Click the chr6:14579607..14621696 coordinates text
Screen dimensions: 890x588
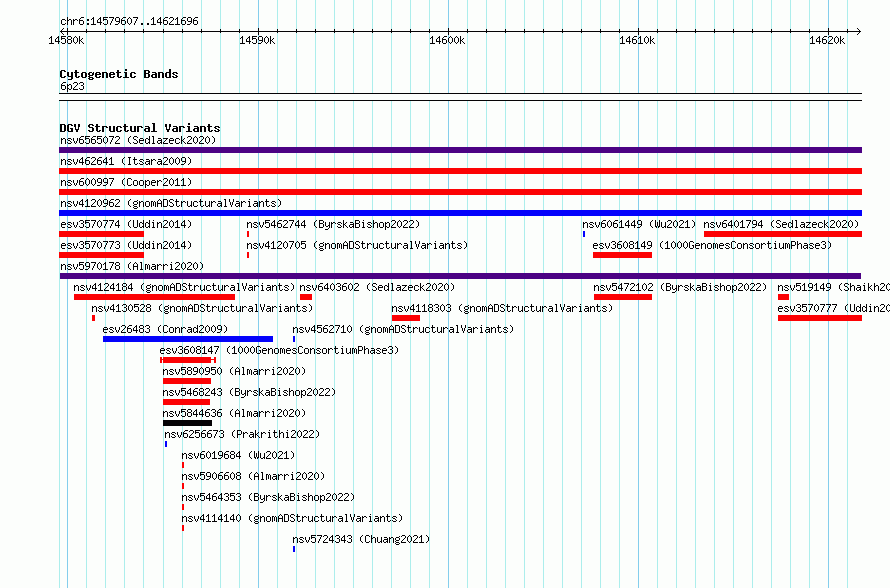[129, 21]
